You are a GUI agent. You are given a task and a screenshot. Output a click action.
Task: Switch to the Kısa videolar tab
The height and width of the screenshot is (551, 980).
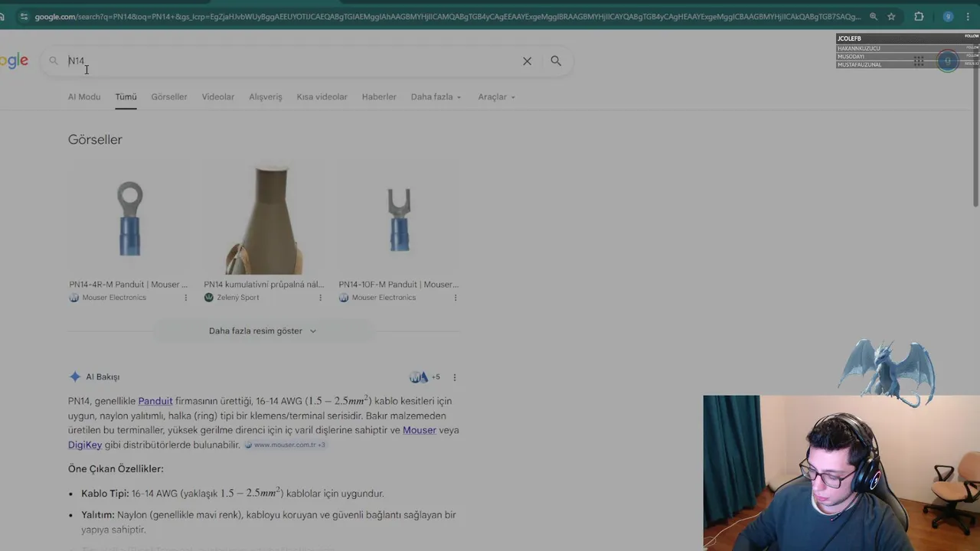(x=322, y=97)
